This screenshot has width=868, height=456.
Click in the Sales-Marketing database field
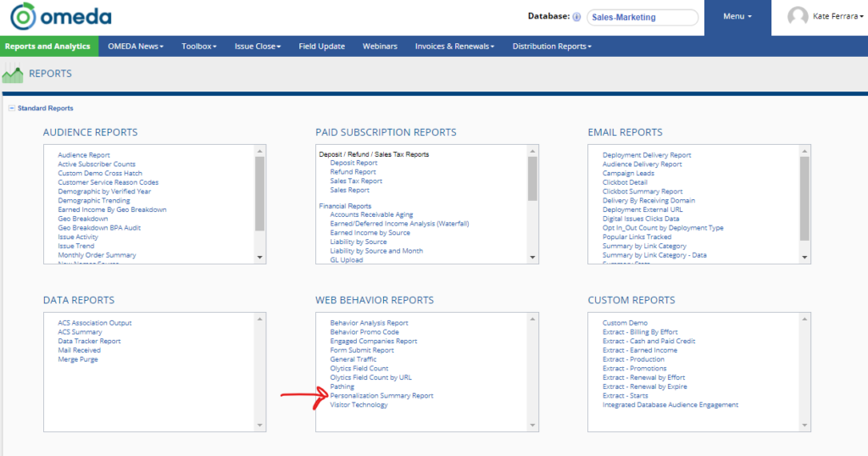click(x=643, y=17)
